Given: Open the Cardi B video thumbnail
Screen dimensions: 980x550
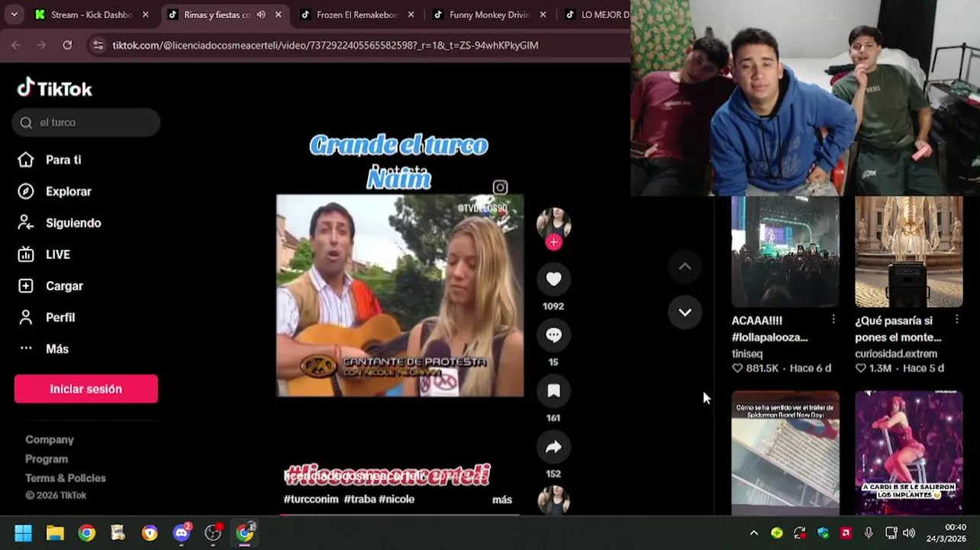Looking at the screenshot, I should pyautogui.click(x=909, y=454).
